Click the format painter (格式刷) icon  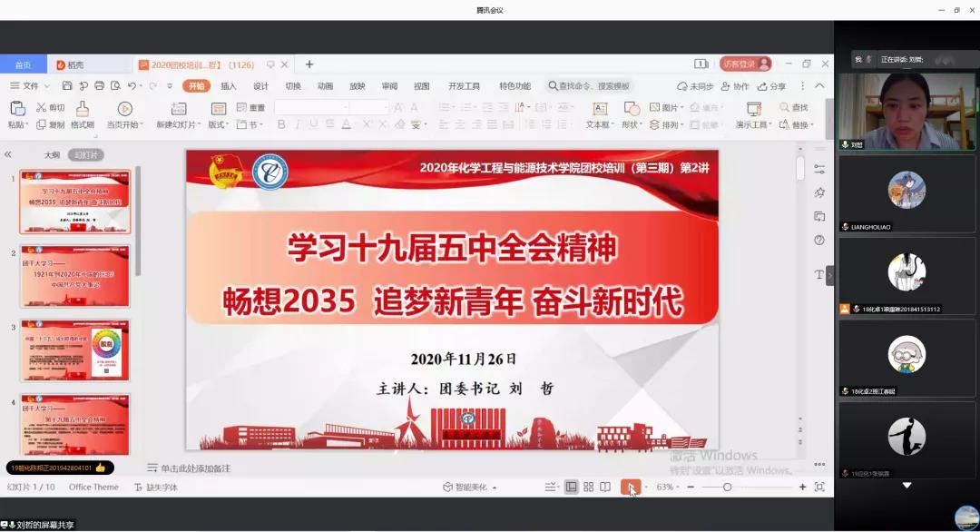pyautogui.click(x=83, y=109)
